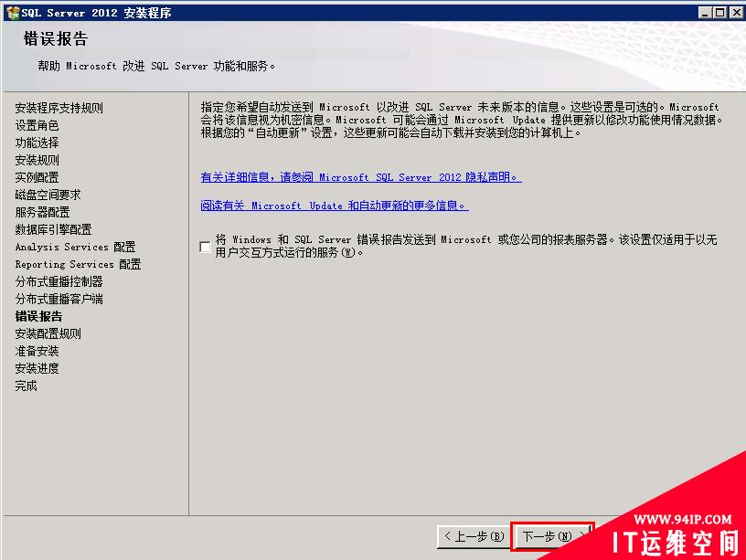Select 安装配置规则 step in sidebar
The image size is (746, 560).
click(48, 333)
